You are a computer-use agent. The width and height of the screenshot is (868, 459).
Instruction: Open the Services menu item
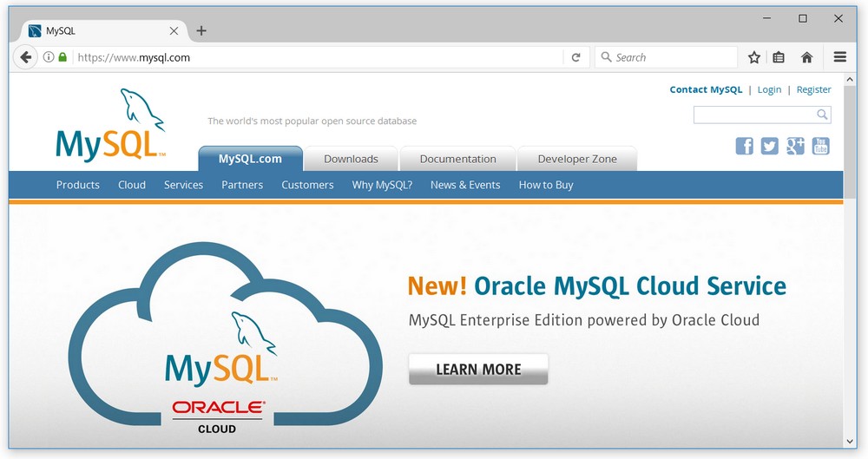[183, 185]
